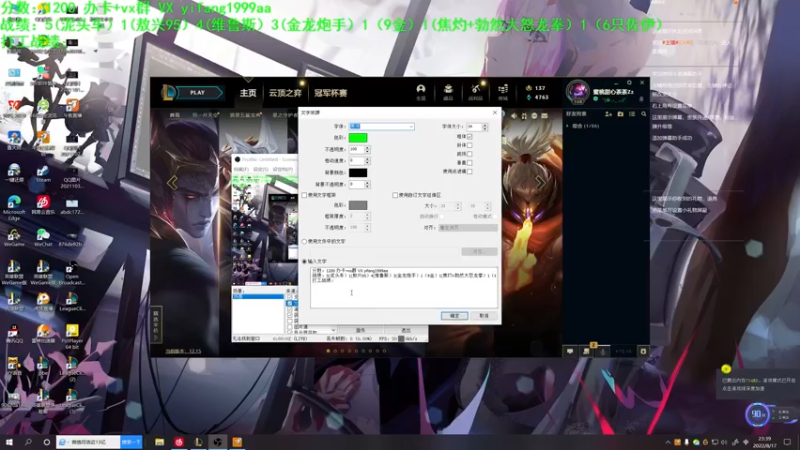Click the 退出 button in OBS window
This screenshot has height=450, width=800.
pos(406,331)
